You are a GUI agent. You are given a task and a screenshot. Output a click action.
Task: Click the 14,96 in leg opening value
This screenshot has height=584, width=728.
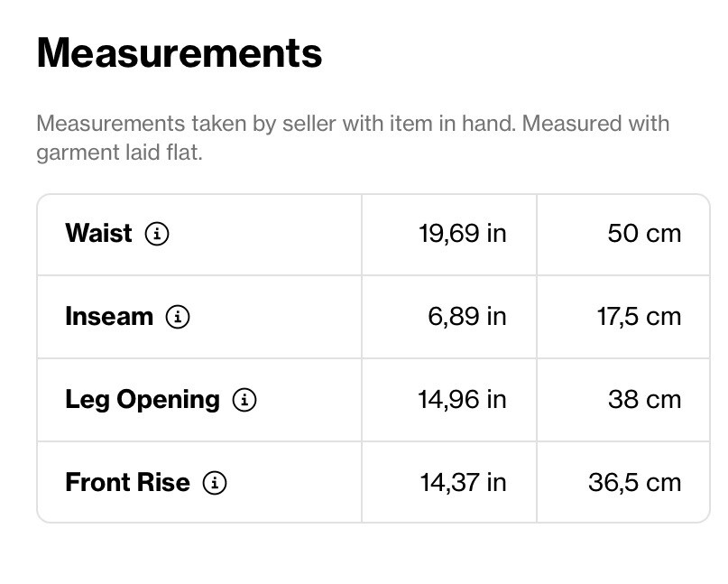[x=463, y=400]
